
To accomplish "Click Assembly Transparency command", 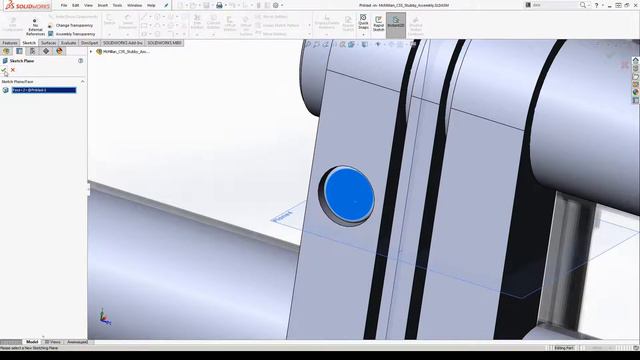I will 71,34.
